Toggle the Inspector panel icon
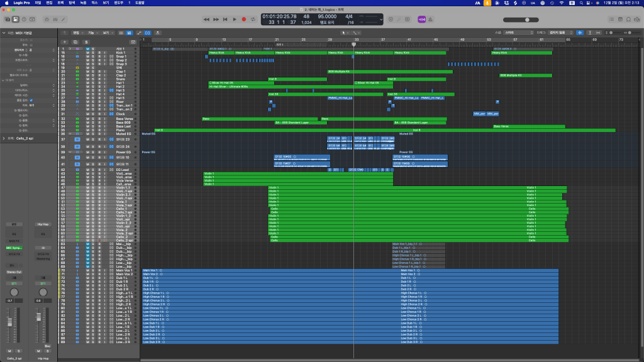The width and height of the screenshot is (644, 362). coord(15,19)
